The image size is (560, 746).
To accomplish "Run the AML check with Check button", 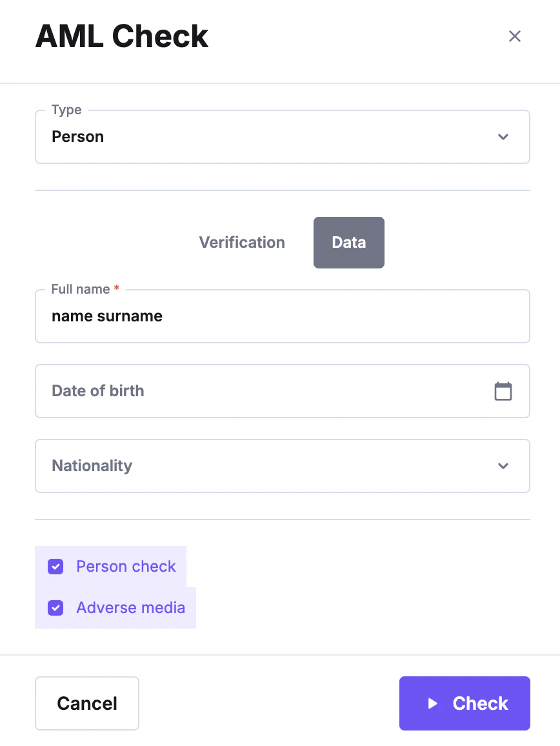I will coord(465,703).
